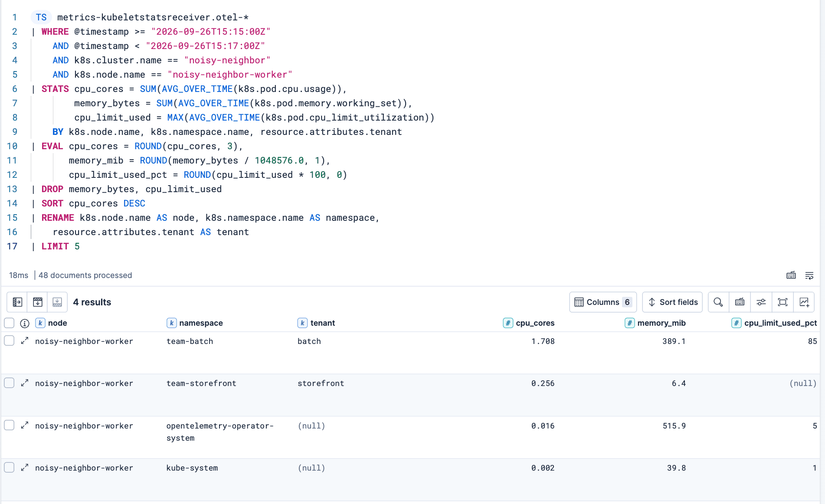The width and height of the screenshot is (825, 504).
Task: Click the keyboard shortcuts icon in results toolbar
Action: click(x=740, y=302)
